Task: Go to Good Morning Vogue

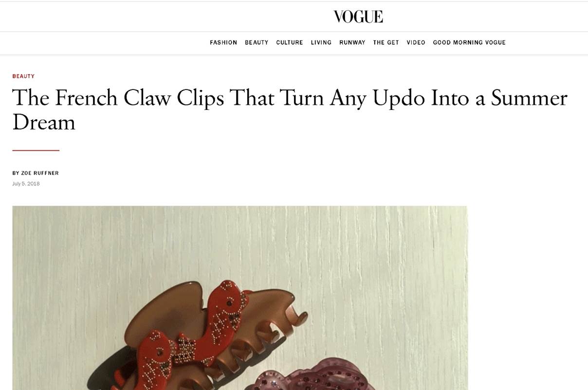Action: click(x=469, y=43)
